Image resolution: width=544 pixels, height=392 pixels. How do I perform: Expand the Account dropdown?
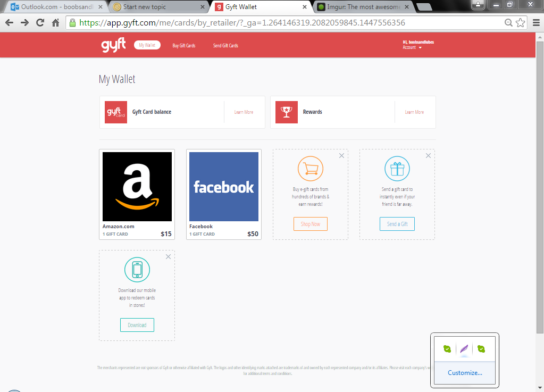pos(412,47)
